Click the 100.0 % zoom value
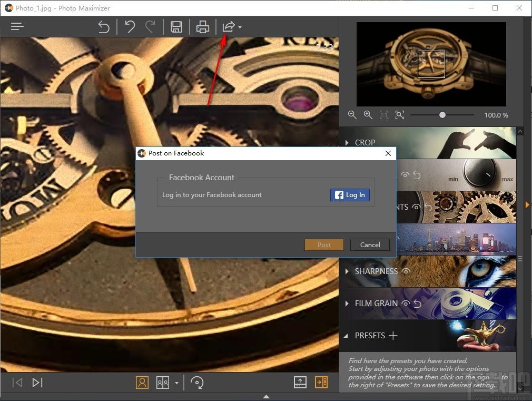The image size is (532, 401). pyautogui.click(x=496, y=115)
